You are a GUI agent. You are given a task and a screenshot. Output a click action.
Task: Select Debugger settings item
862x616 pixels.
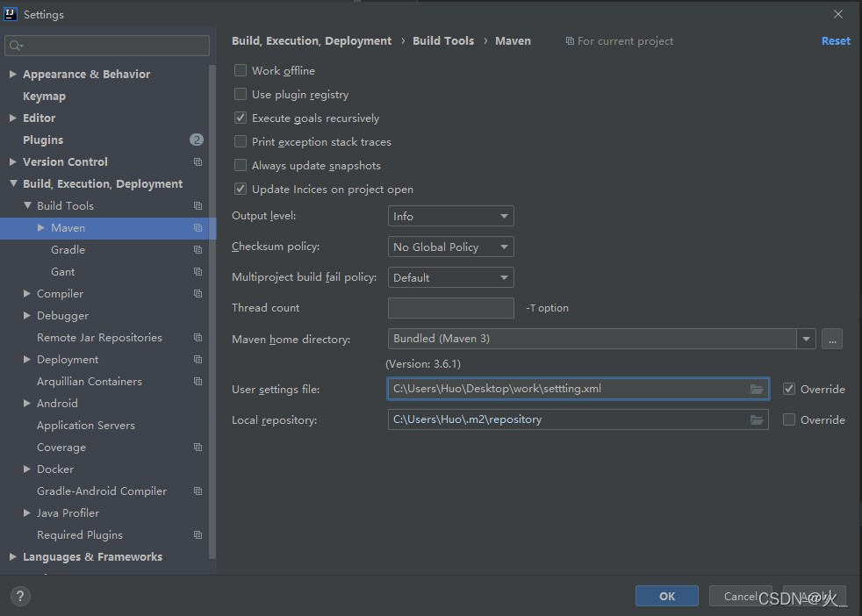(x=62, y=316)
